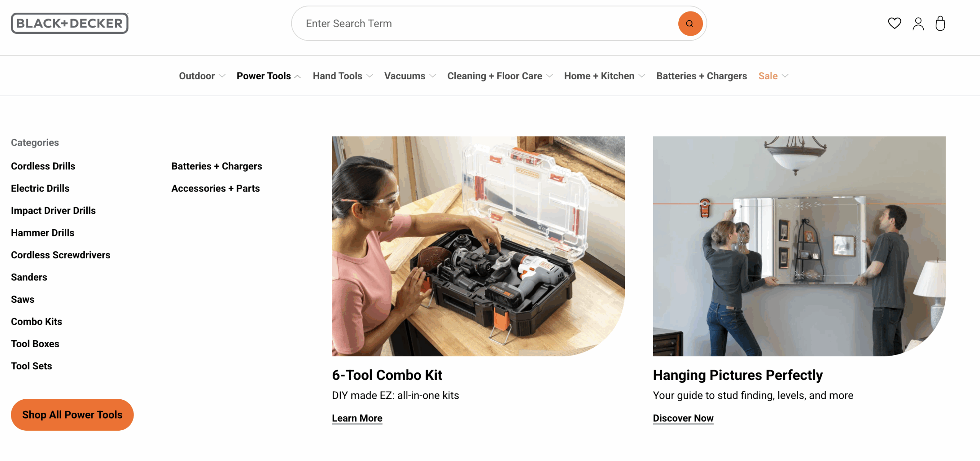Click the Discover Now link

683,418
